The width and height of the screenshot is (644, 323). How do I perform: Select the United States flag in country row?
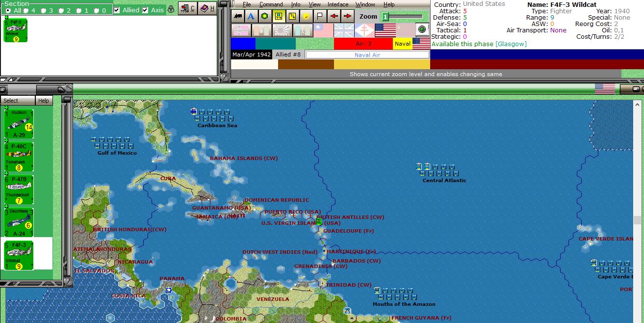[x=386, y=30]
